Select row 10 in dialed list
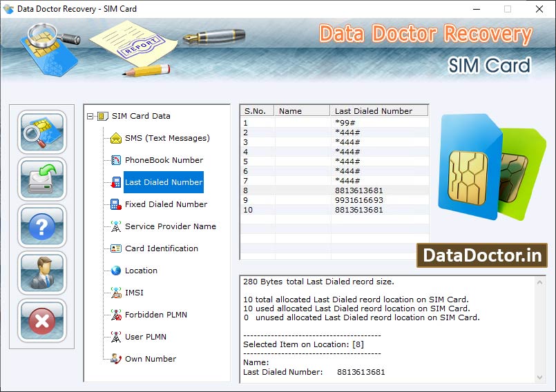The height and width of the screenshot is (392, 556). click(334, 210)
